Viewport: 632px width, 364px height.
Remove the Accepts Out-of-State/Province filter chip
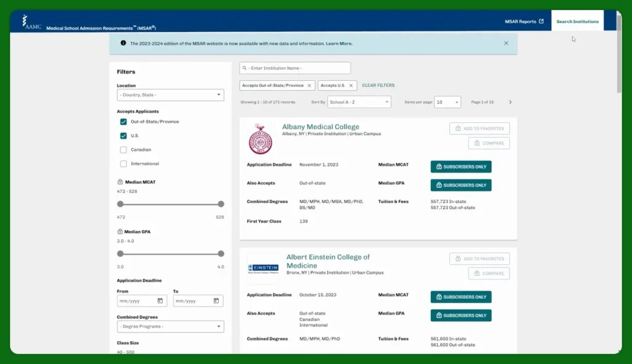[x=309, y=86]
